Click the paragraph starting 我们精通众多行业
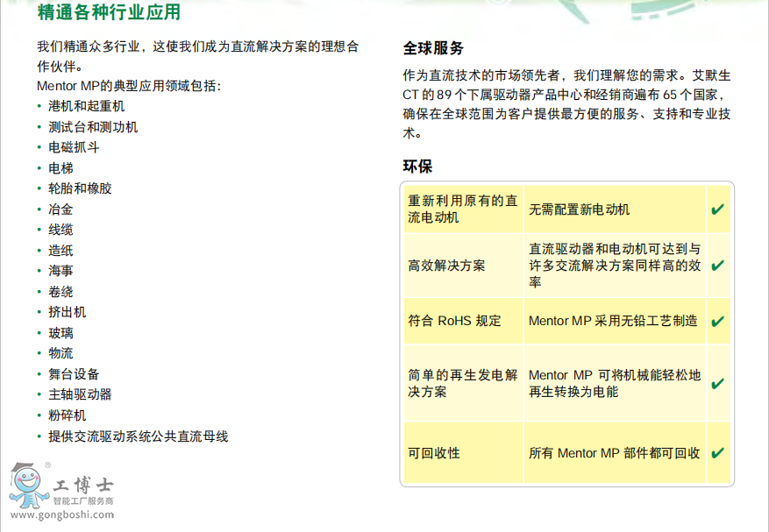This screenshot has width=769, height=532. (x=198, y=56)
